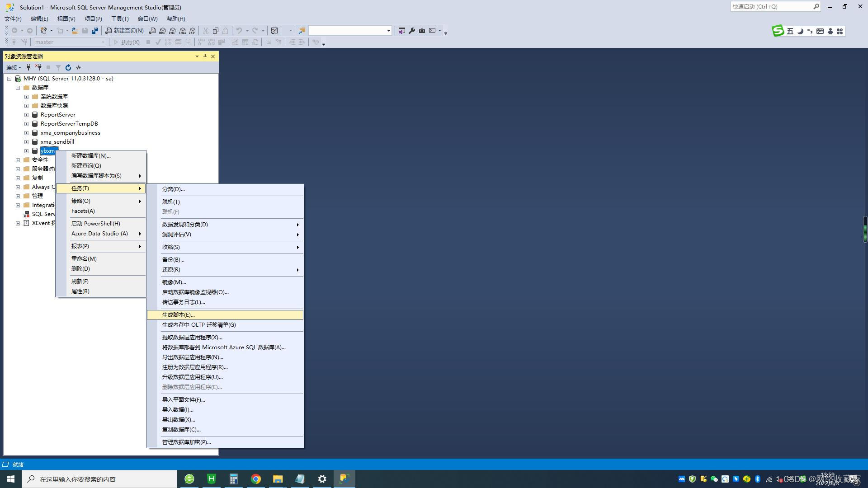This screenshot has width=868, height=488.
Task: Click the Windows taskbar search box
Action: (90, 479)
